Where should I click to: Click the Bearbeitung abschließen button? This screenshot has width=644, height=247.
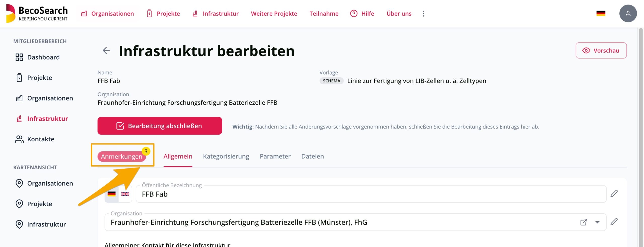(160, 126)
